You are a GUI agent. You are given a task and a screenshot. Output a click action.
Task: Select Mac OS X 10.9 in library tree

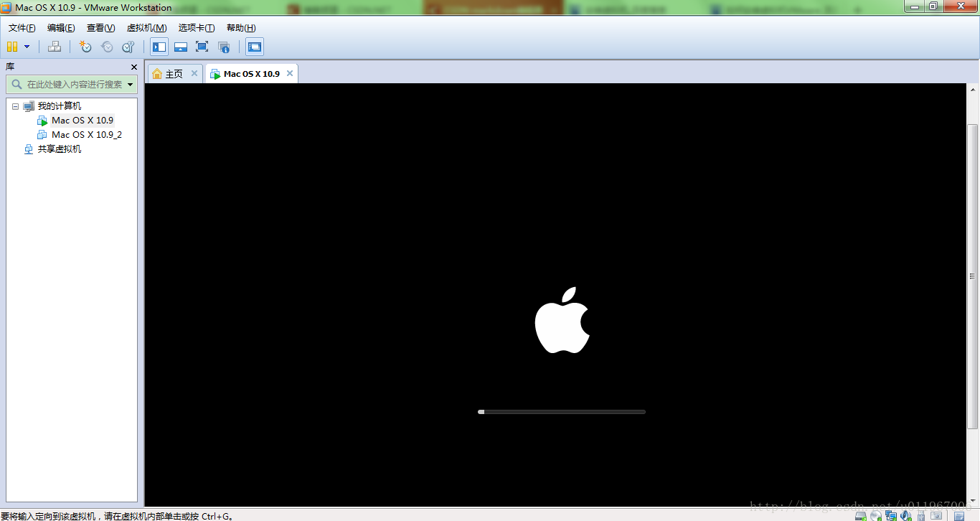83,121
